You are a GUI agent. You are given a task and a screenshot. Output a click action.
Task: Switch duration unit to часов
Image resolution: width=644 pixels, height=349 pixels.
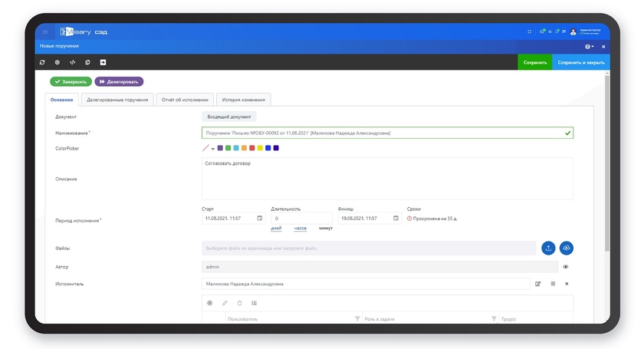tap(301, 228)
